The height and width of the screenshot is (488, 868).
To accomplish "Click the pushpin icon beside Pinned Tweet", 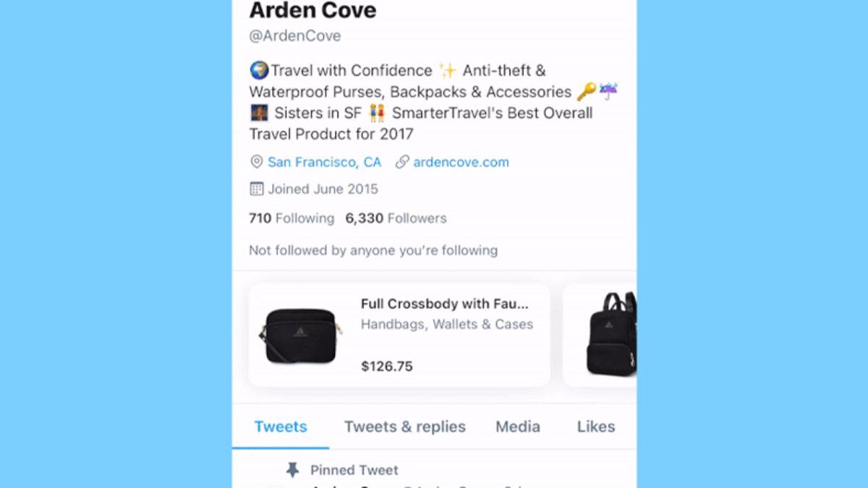I will pos(292,470).
